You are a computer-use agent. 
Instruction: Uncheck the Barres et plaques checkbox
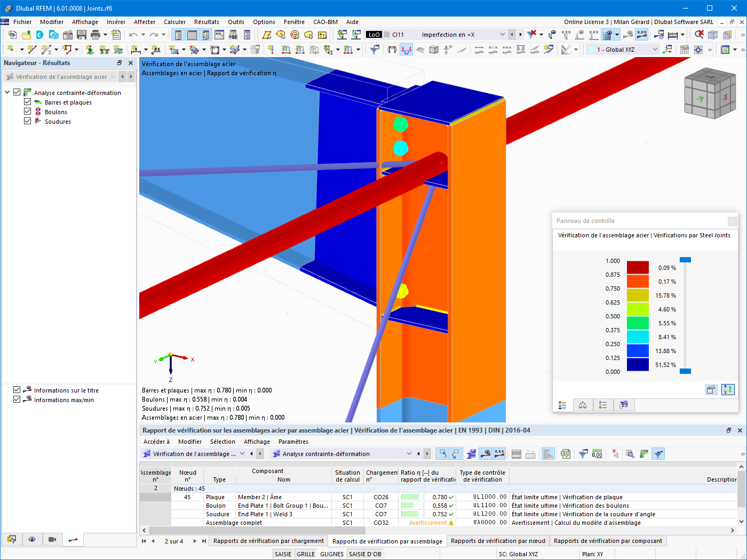tap(28, 102)
